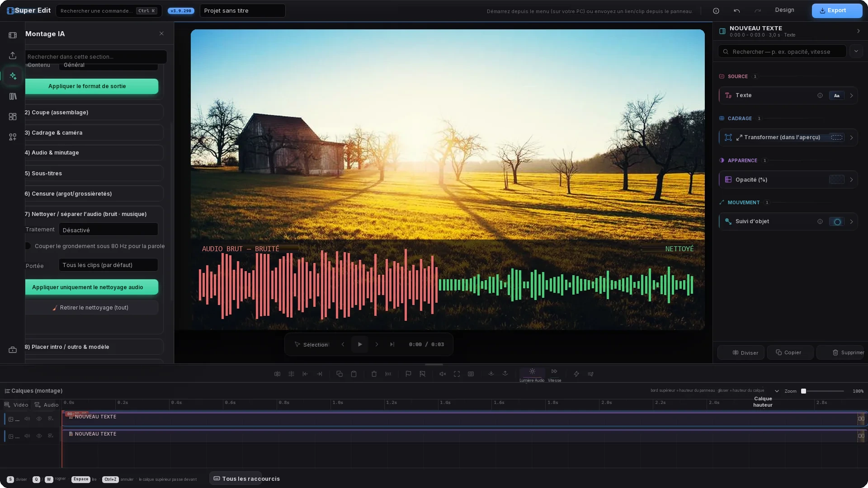This screenshot has width=868, height=488.
Task: Click Appliquer uniquement le nettoyage audio
Action: pos(91,287)
